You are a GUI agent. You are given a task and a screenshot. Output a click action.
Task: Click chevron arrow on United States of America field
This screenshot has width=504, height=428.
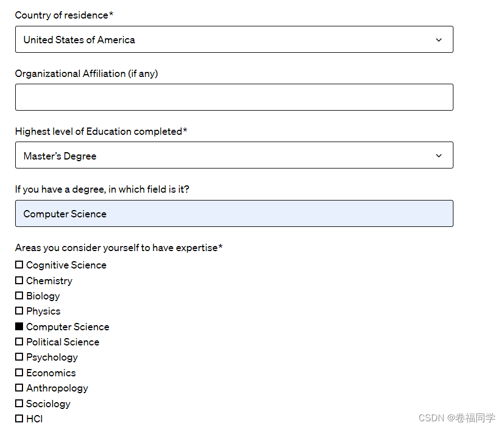click(x=438, y=40)
